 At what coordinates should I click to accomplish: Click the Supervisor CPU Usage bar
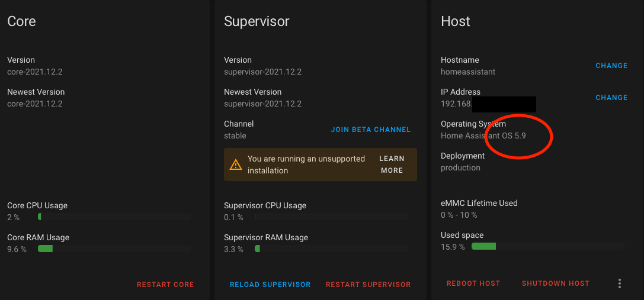coord(331,217)
